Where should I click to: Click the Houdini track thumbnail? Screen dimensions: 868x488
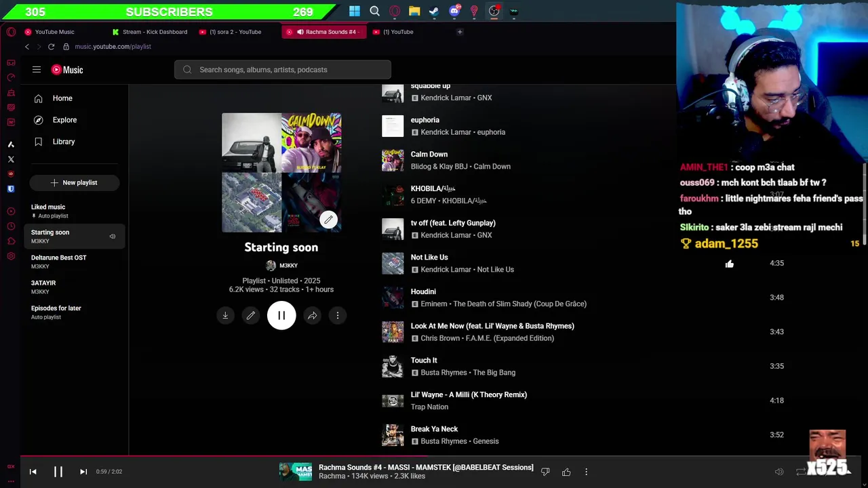click(393, 298)
